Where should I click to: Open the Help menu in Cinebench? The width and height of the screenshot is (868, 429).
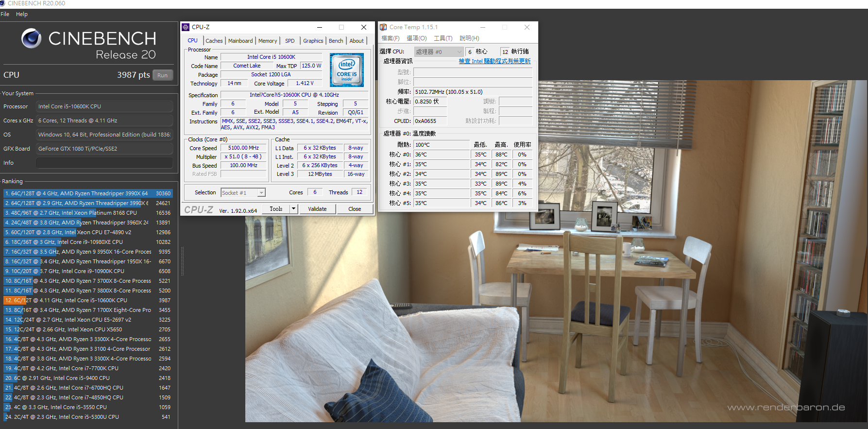pos(22,14)
